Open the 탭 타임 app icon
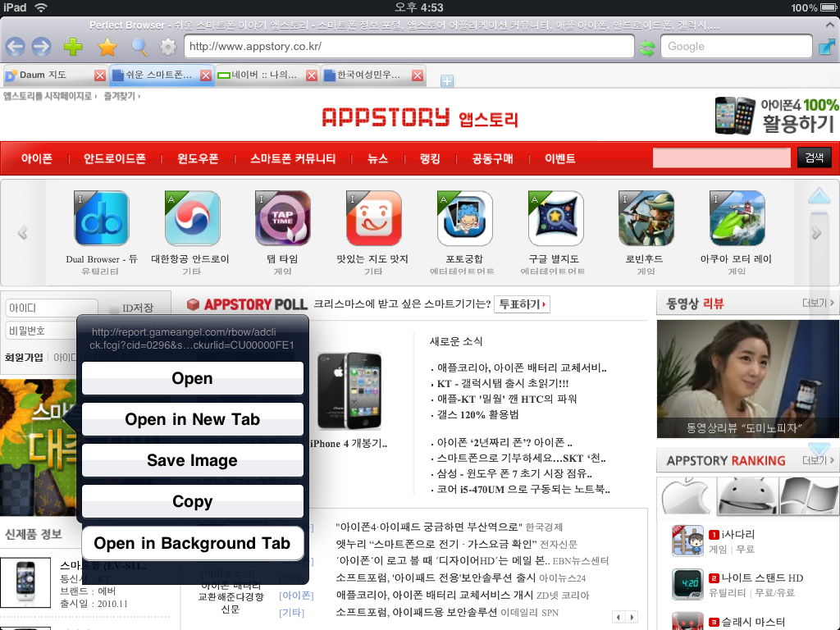 point(283,218)
